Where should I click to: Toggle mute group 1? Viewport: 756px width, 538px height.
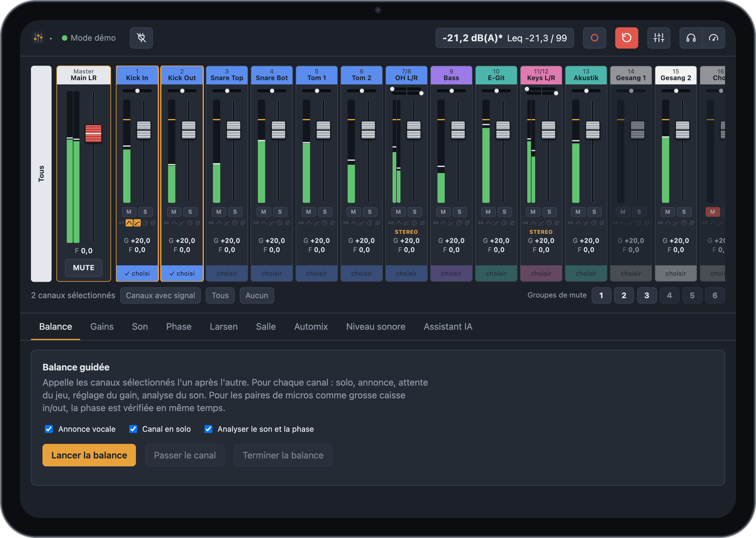pyautogui.click(x=602, y=295)
